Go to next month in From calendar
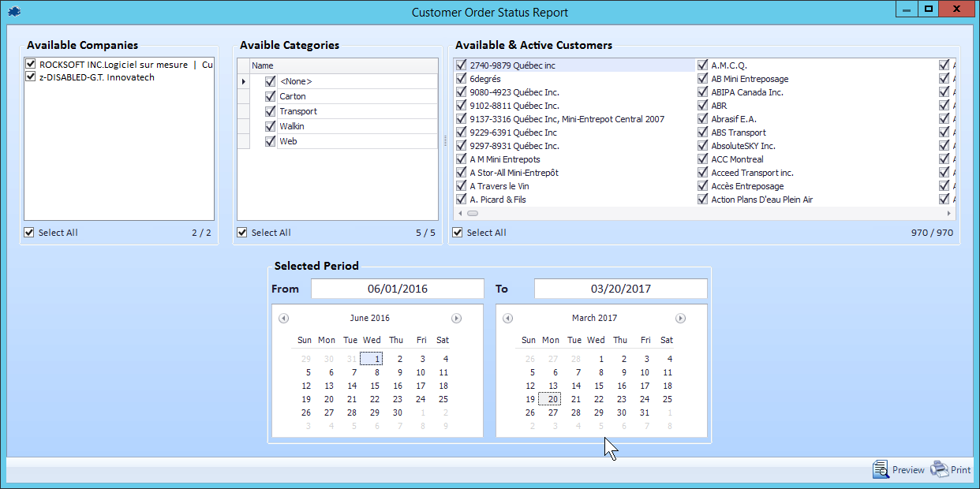This screenshot has height=489, width=980. (x=456, y=319)
